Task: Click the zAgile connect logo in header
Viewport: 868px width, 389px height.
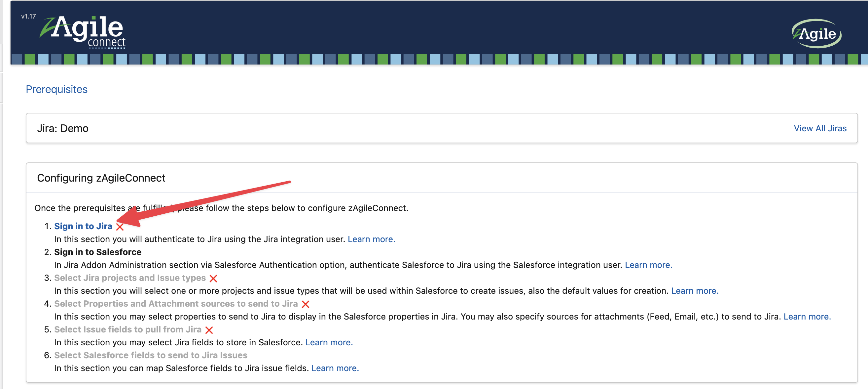Action: click(83, 32)
